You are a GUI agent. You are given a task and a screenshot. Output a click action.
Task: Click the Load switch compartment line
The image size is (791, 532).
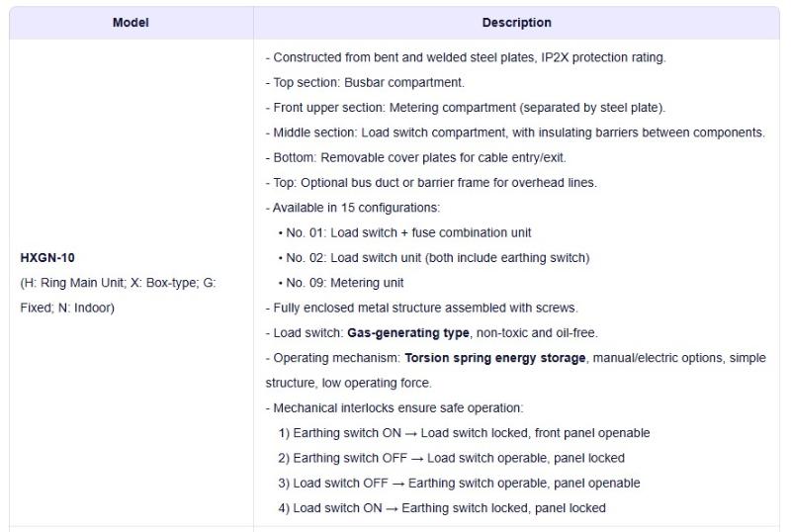tap(515, 133)
